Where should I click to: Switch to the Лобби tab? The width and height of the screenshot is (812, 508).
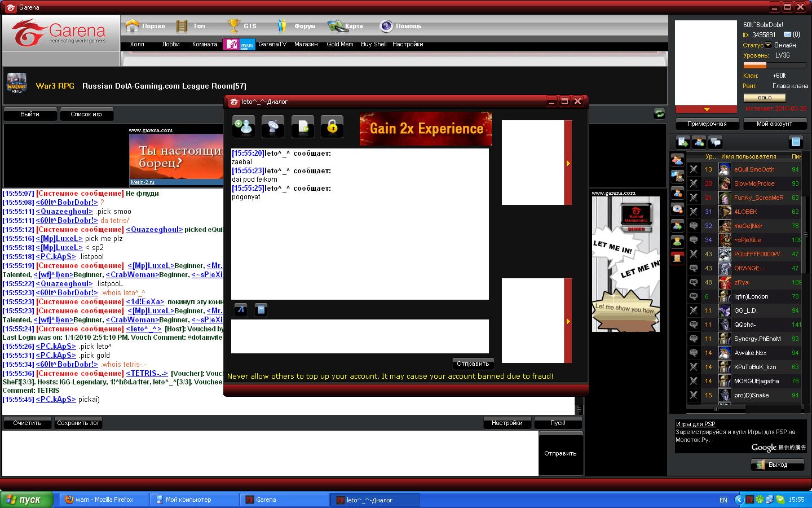pyautogui.click(x=171, y=44)
